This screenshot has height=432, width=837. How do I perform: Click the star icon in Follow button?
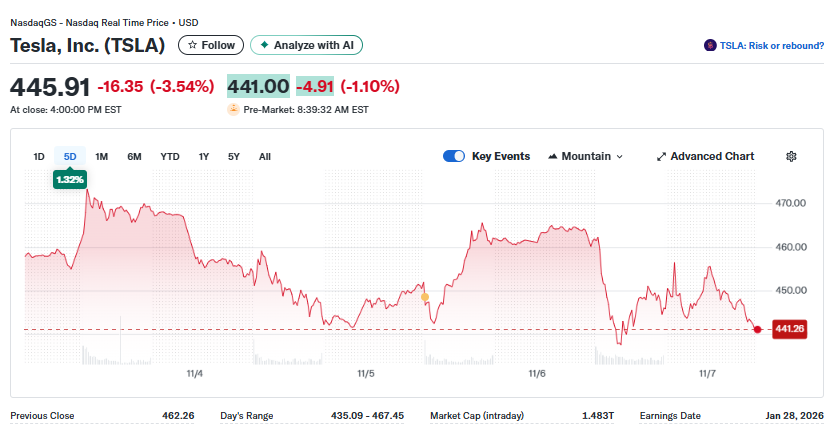coord(192,45)
